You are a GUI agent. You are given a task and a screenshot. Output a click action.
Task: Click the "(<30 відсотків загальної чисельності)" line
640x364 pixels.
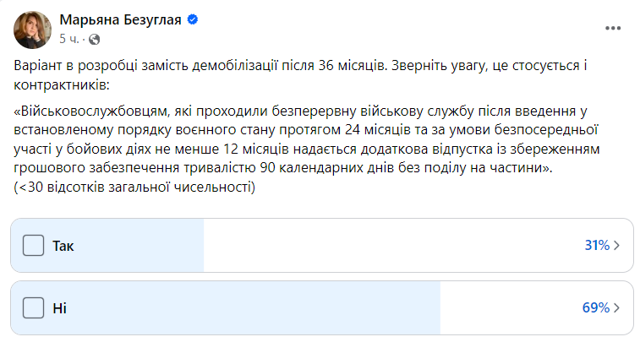[134, 188]
